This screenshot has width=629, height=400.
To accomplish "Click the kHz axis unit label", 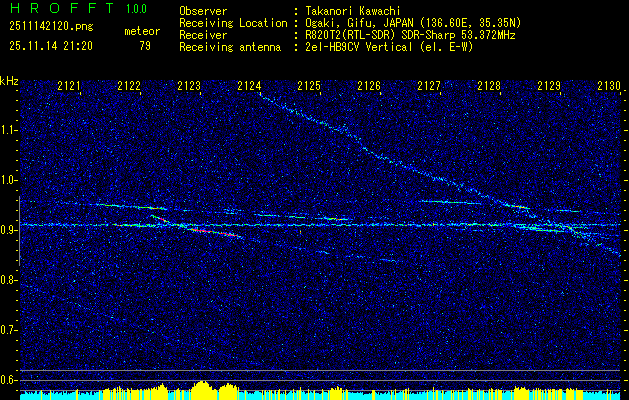I will point(9,81).
